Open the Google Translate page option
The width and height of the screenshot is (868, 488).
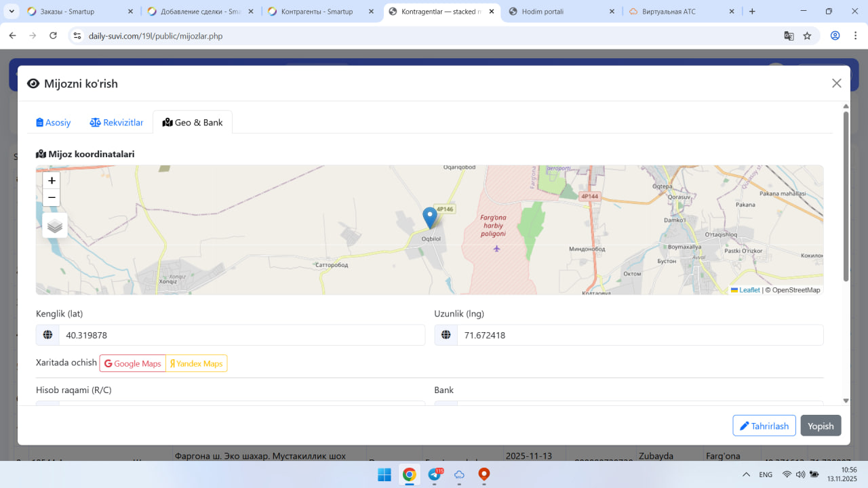pyautogui.click(x=789, y=36)
